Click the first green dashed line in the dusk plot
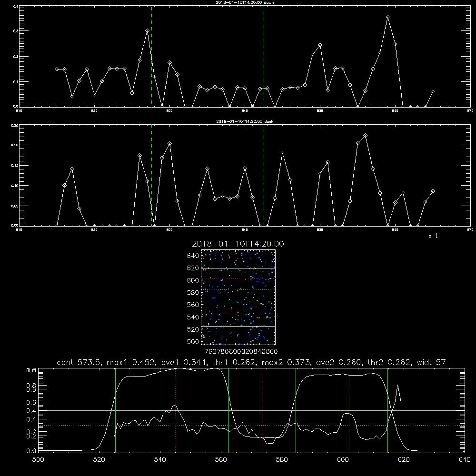Viewport: 476px width, 476px height. 151,175
